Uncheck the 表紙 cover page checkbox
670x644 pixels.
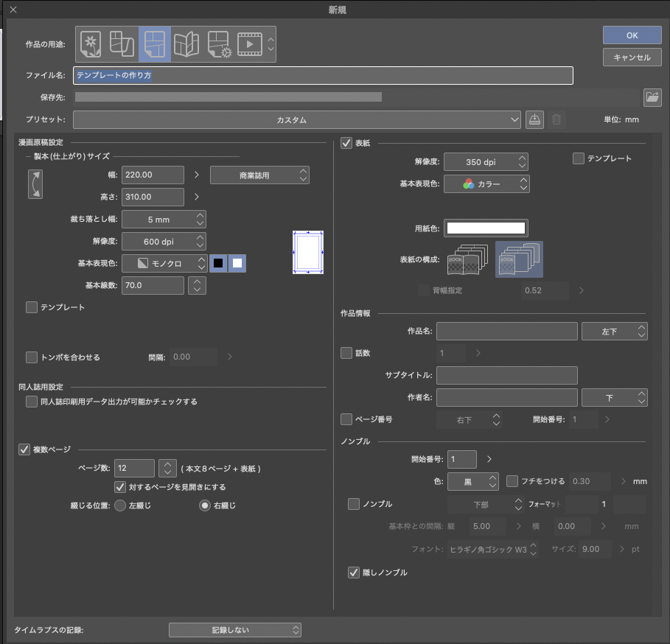[346, 144]
